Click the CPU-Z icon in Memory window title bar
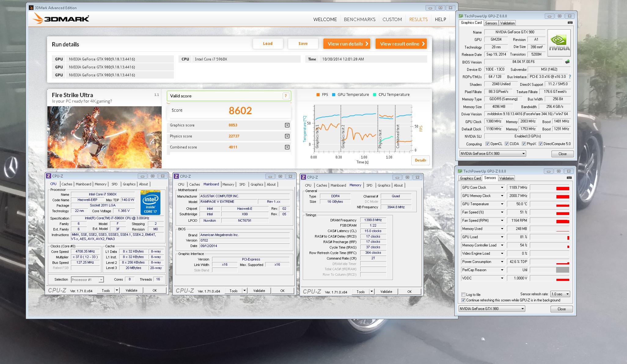This screenshot has width=627, height=364. pyautogui.click(x=303, y=177)
